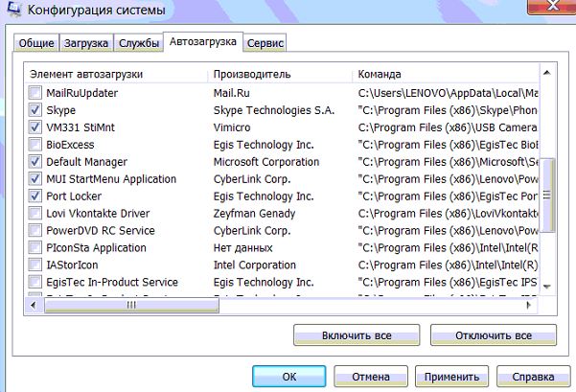Select the Skype item name
This screenshot has width=576, height=392.
coord(61,110)
